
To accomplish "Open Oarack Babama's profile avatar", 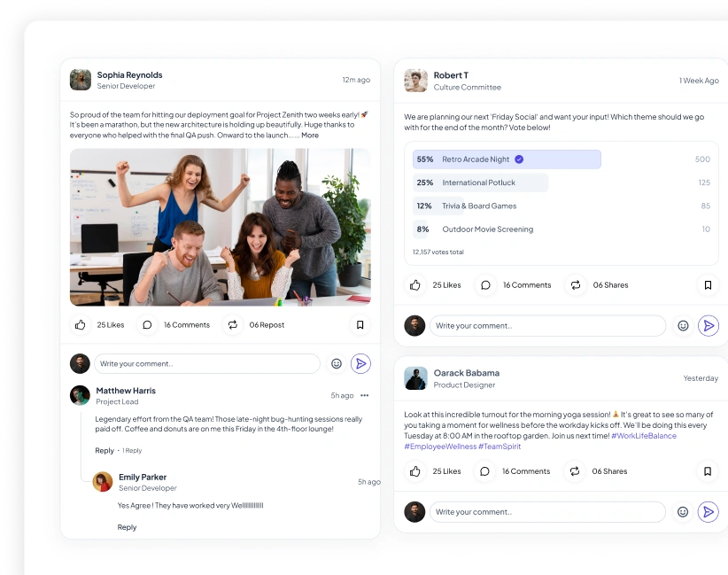I will tap(415, 378).
